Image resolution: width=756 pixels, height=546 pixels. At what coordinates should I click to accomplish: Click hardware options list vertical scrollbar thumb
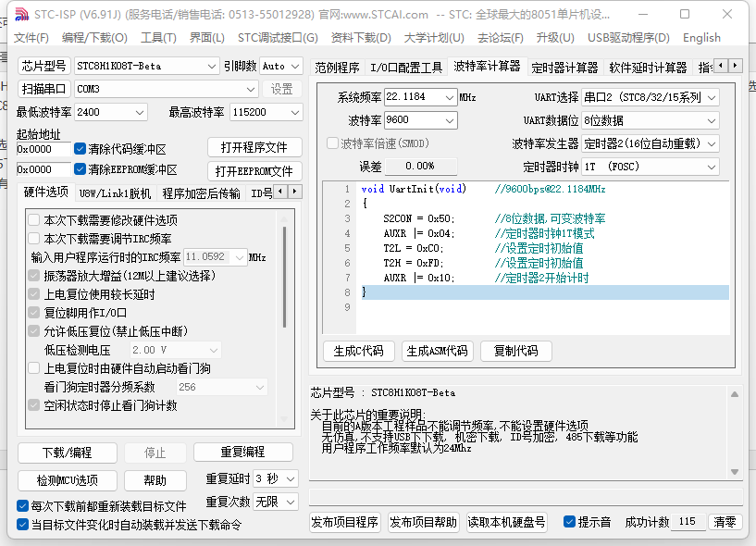click(x=284, y=277)
